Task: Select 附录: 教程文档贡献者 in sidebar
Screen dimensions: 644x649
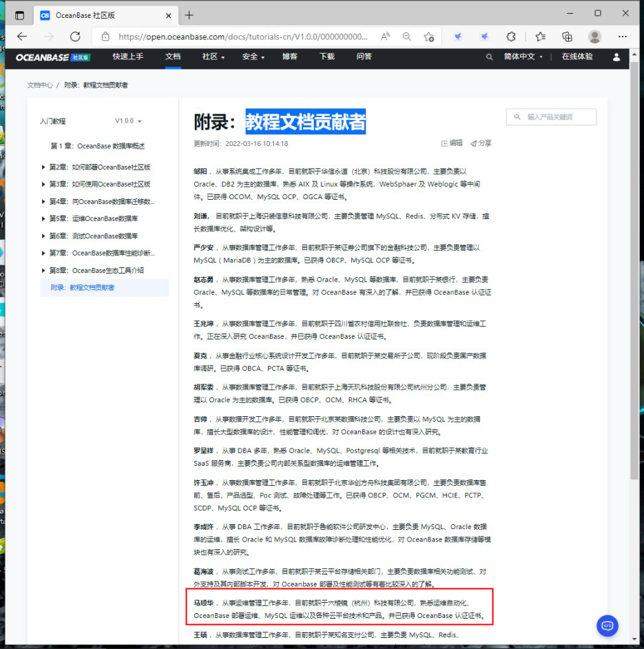Action: point(104,287)
